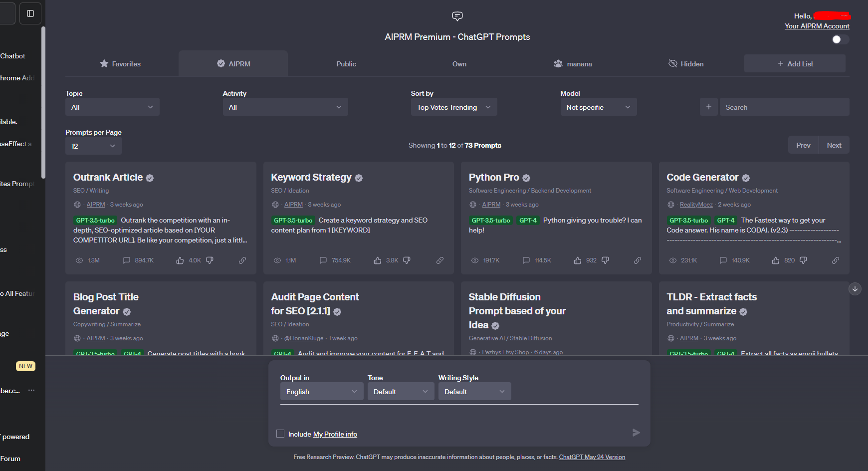The height and width of the screenshot is (471, 868).
Task: Switch to the AIPRM tab
Action: click(x=233, y=64)
